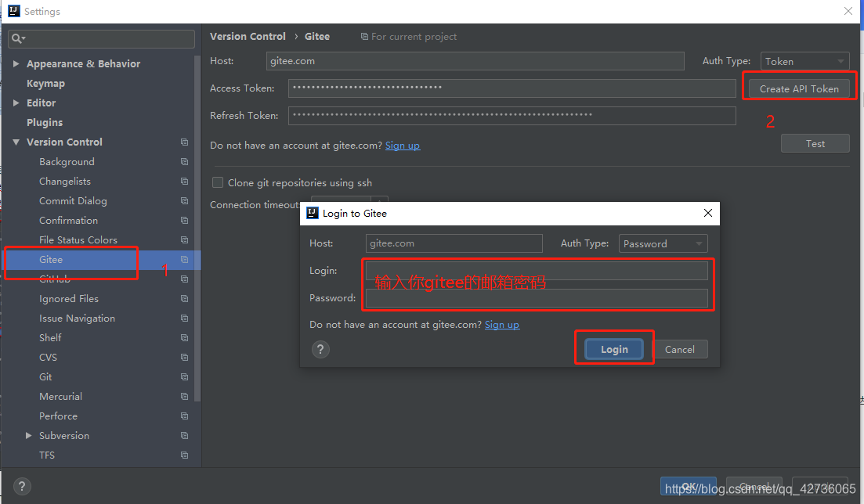Click project-scope icon on File Status Colors row
864x504 pixels.
[185, 240]
